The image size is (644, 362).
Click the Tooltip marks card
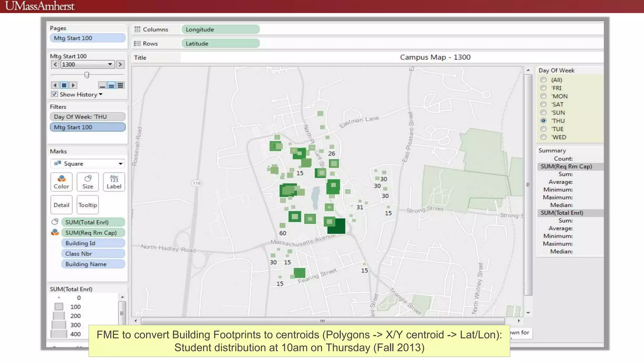point(88,205)
